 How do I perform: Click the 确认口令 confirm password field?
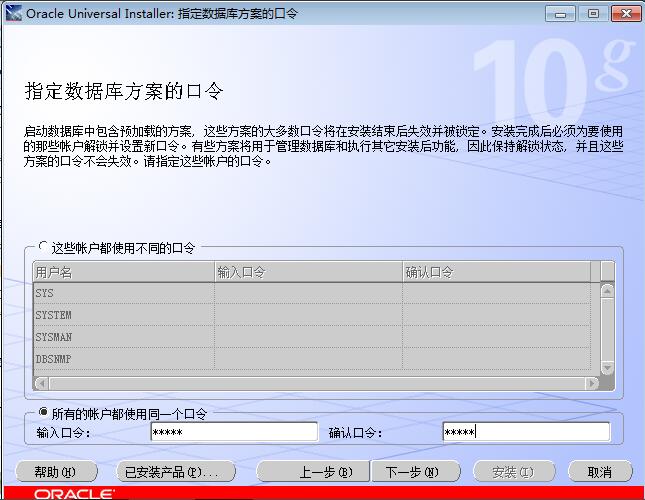pos(526,432)
